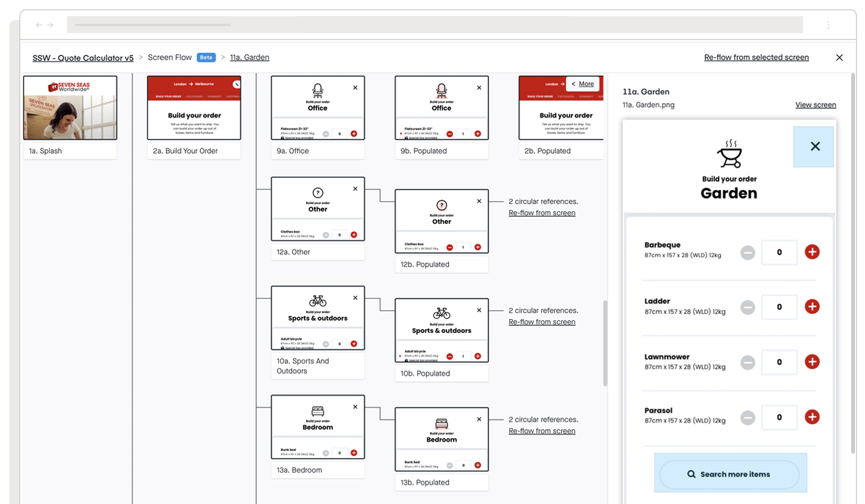Click the Ladder item name
865x504 pixels.
coord(657,301)
